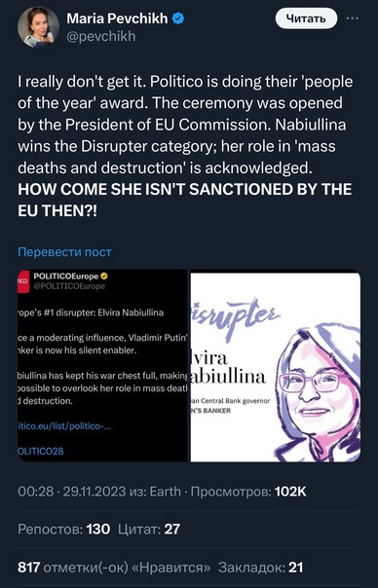Click the Maria Pevchikh display name
This screenshot has height=588, width=378.
[117, 18]
